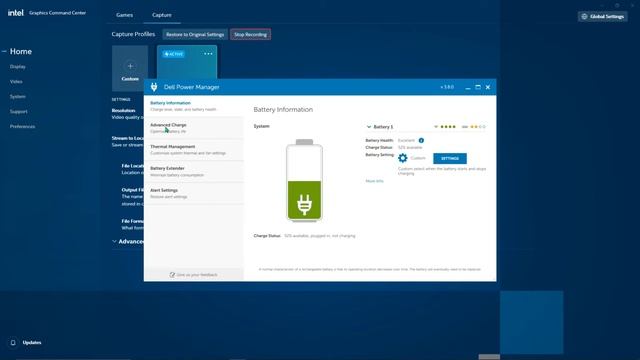Click the Intel logo
This screenshot has height=360, width=640.
[16, 13]
